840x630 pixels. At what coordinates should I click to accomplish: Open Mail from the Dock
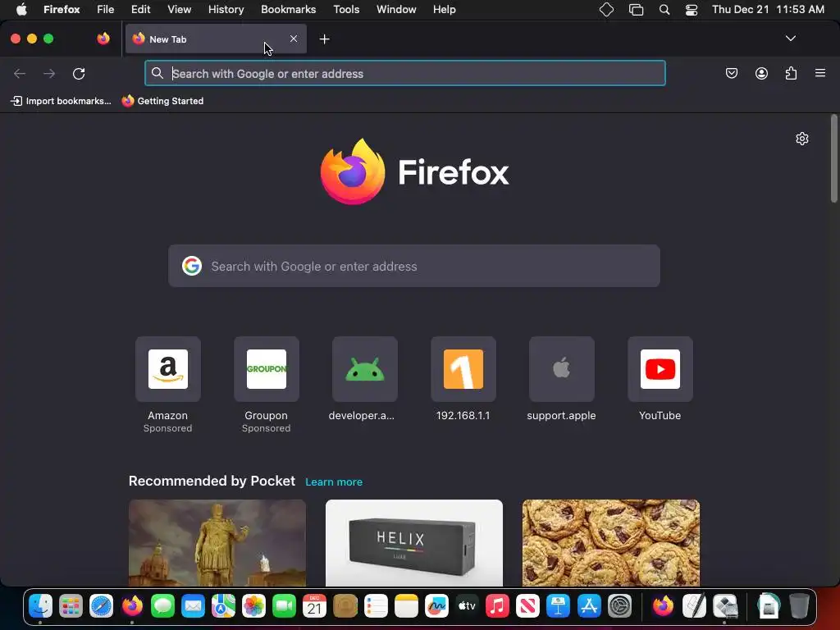[193, 606]
